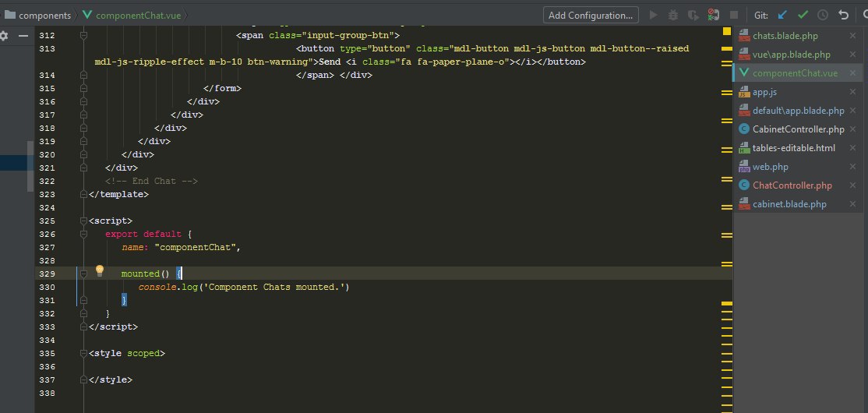Click closing </form> tag on line 315
This screenshot has width=868, height=413.
pyautogui.click(x=223, y=89)
